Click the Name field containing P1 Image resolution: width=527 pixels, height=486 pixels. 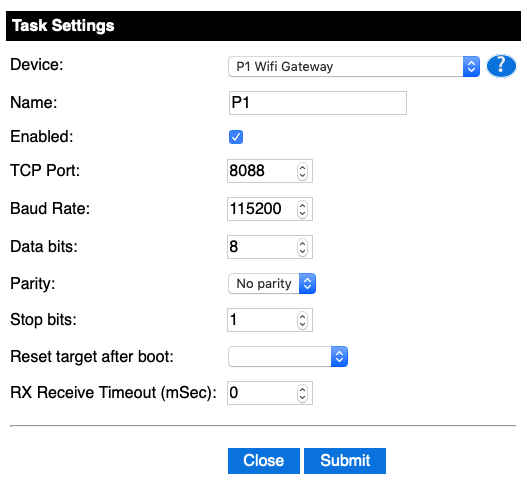point(318,103)
